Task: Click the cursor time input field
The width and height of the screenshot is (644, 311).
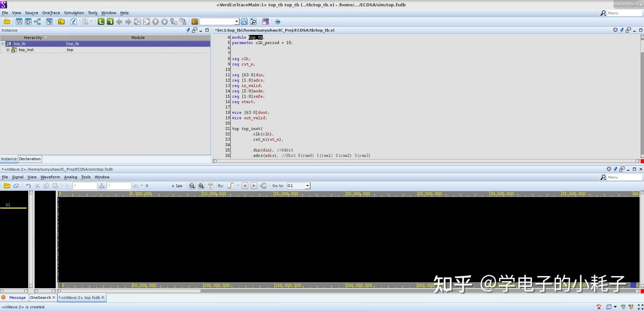Action: (85, 185)
